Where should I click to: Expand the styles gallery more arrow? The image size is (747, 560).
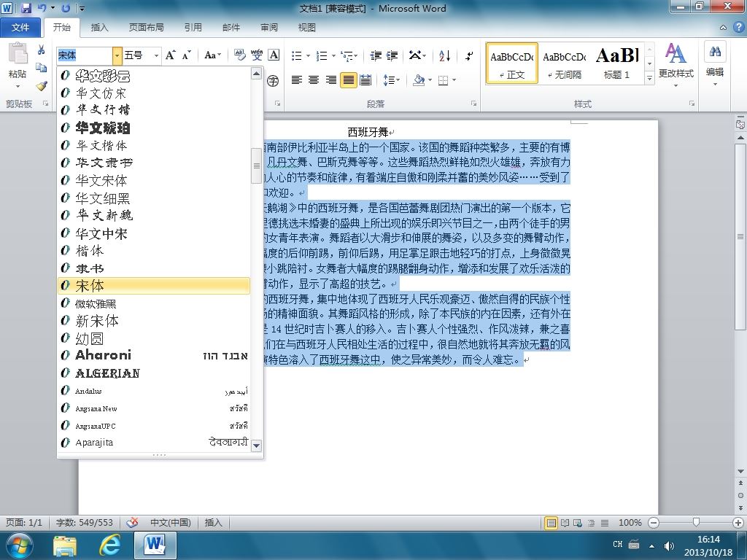click(649, 78)
